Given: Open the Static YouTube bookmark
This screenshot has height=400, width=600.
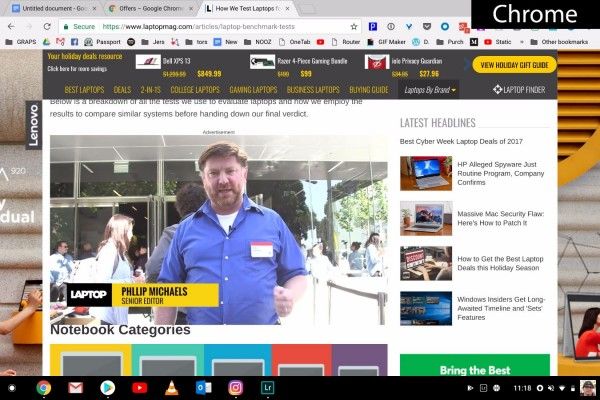Looking at the screenshot, I should [x=498, y=42].
